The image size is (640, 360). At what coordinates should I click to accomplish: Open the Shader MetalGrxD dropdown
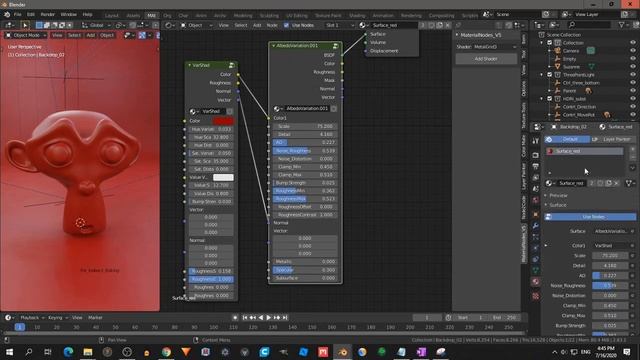[x=495, y=47]
